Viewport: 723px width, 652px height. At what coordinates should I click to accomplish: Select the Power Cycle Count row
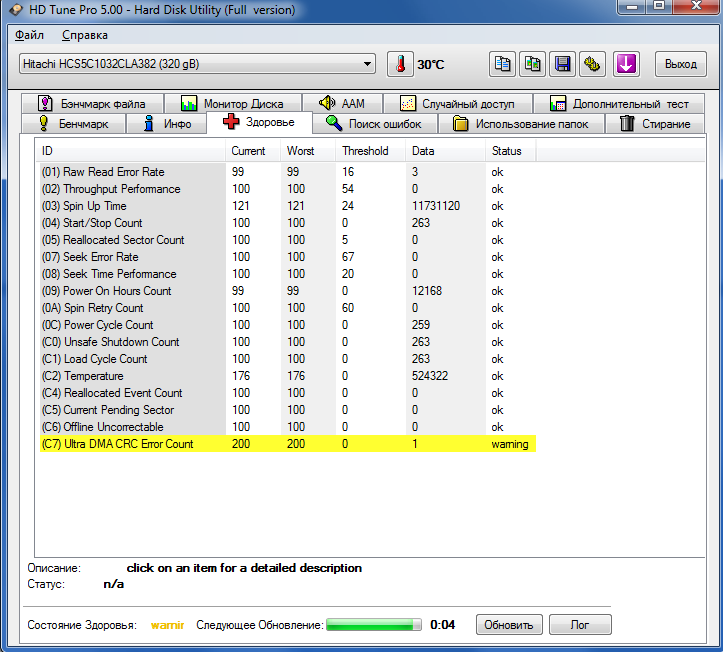[288, 325]
